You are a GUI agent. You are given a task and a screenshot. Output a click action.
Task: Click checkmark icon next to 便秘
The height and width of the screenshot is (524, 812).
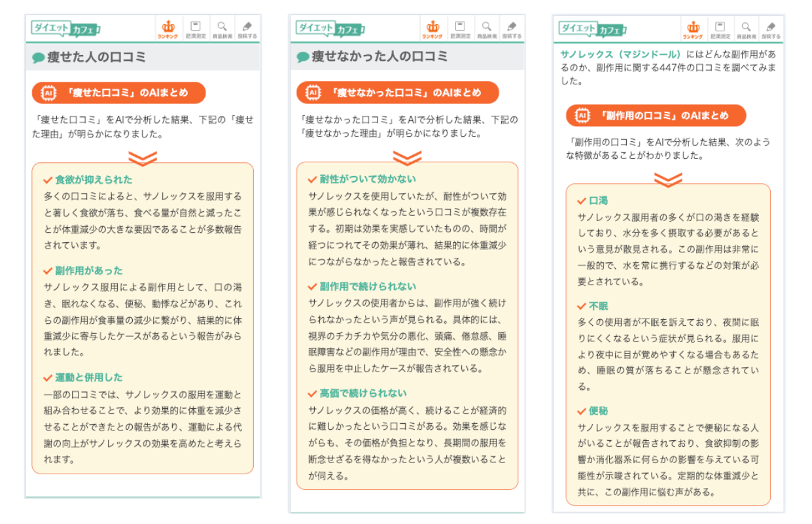pyautogui.click(x=582, y=411)
